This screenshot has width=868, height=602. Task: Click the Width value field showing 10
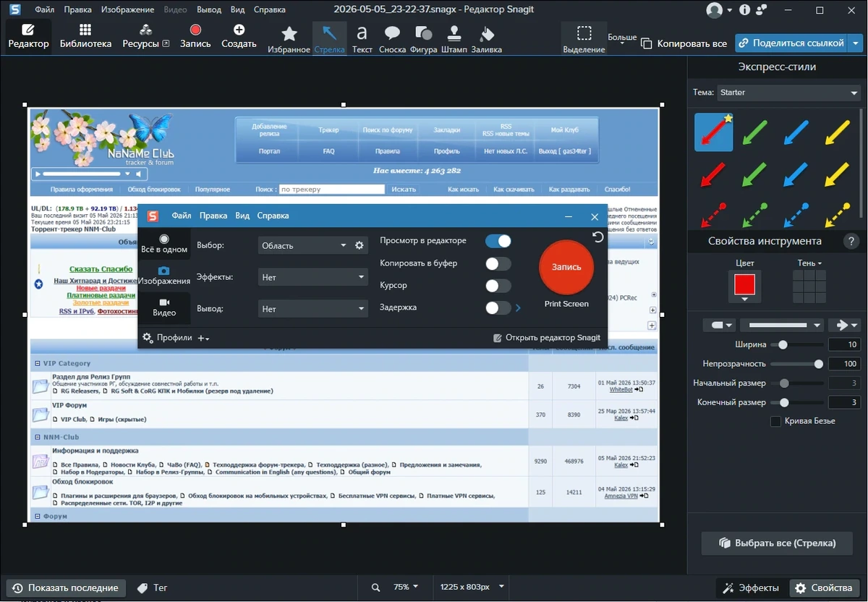(x=844, y=344)
